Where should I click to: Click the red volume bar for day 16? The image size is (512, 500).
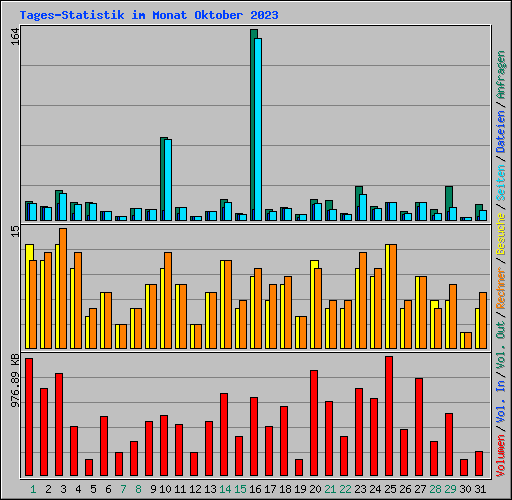[254, 436]
